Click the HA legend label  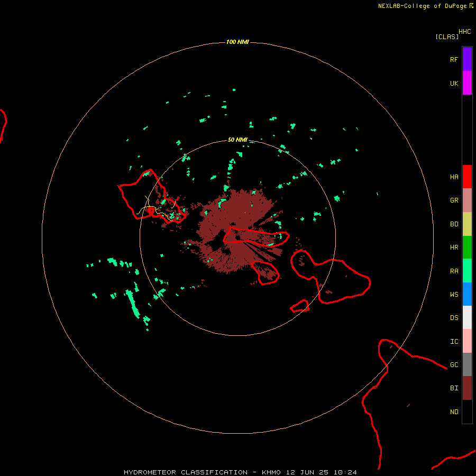(454, 177)
